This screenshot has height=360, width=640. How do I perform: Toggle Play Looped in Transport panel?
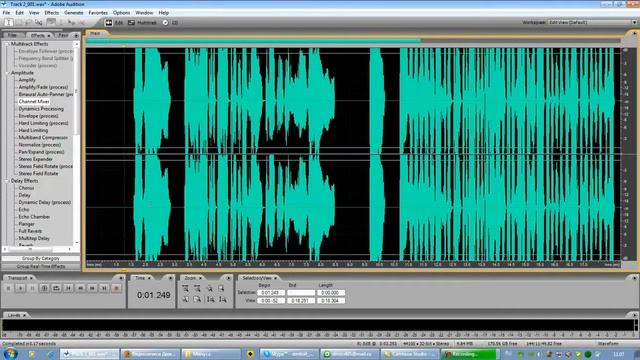click(x=56, y=288)
